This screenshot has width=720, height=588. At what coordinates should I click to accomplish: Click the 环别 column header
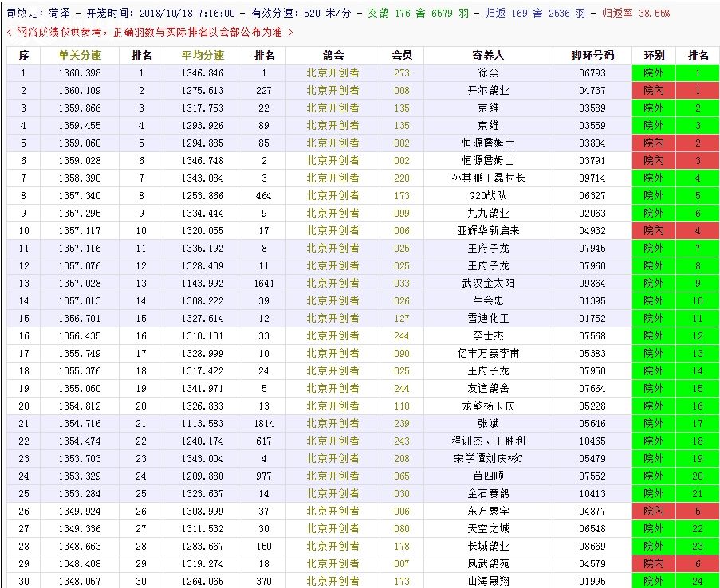pyautogui.click(x=654, y=56)
